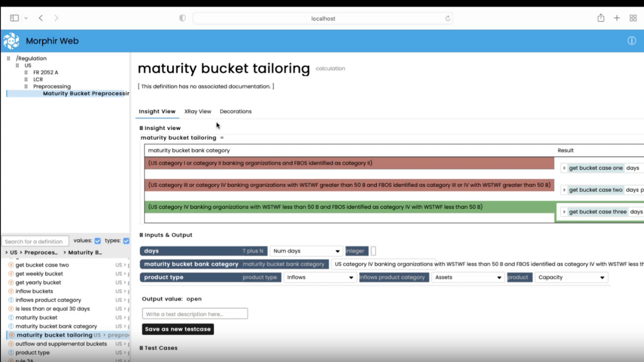Open the Inflows product type dropdown
This screenshot has height=362, width=644.
[319, 277]
